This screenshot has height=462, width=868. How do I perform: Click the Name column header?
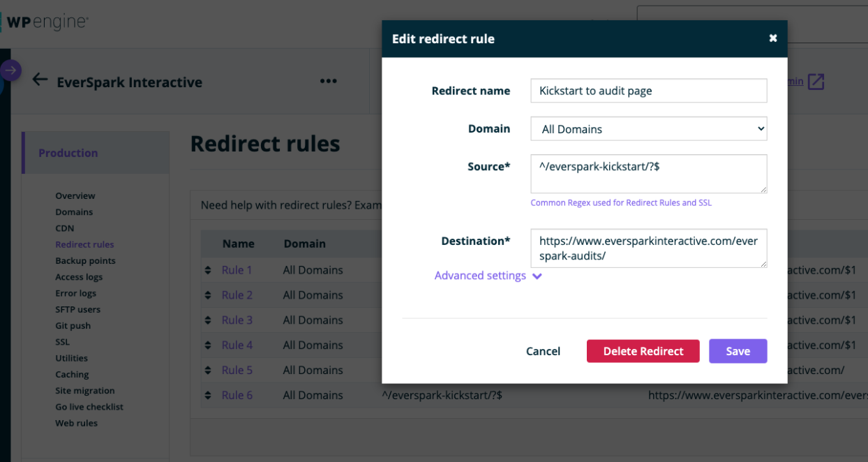[239, 244]
